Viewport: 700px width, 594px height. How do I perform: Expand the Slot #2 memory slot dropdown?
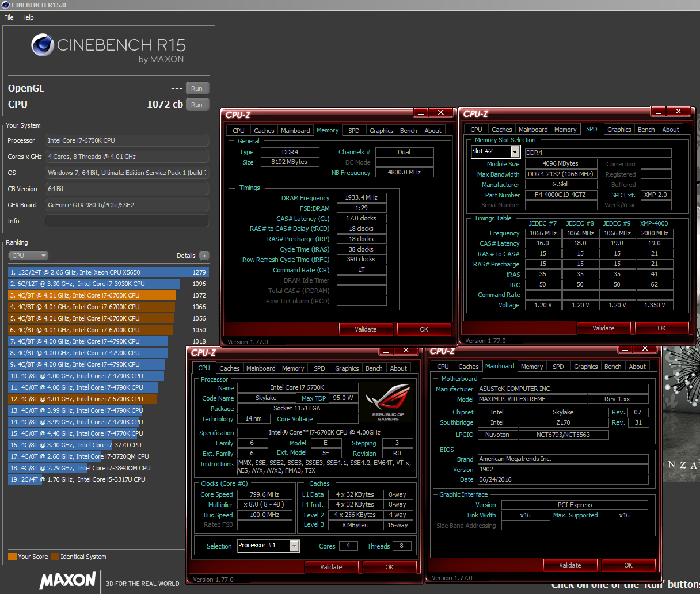pyautogui.click(x=515, y=151)
